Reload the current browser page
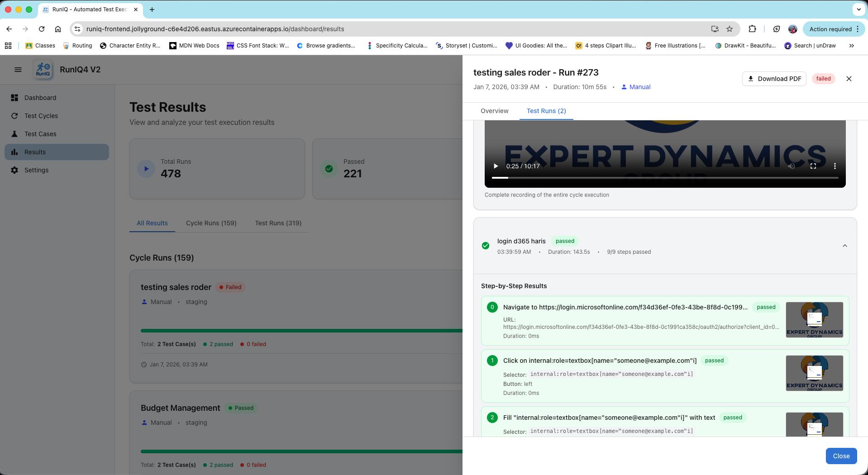Image resolution: width=868 pixels, height=475 pixels. [x=42, y=29]
